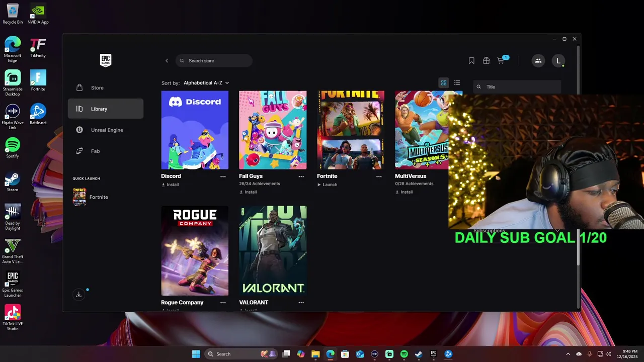The image size is (644, 362).
Task: Open Rogue Company's three-dot options menu
Action: coord(223,303)
